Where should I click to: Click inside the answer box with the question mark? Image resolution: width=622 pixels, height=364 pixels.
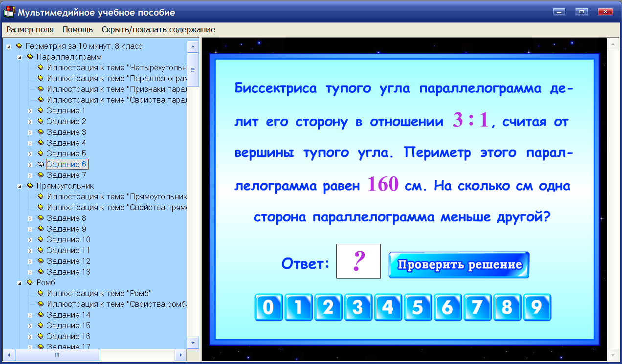coord(358,261)
